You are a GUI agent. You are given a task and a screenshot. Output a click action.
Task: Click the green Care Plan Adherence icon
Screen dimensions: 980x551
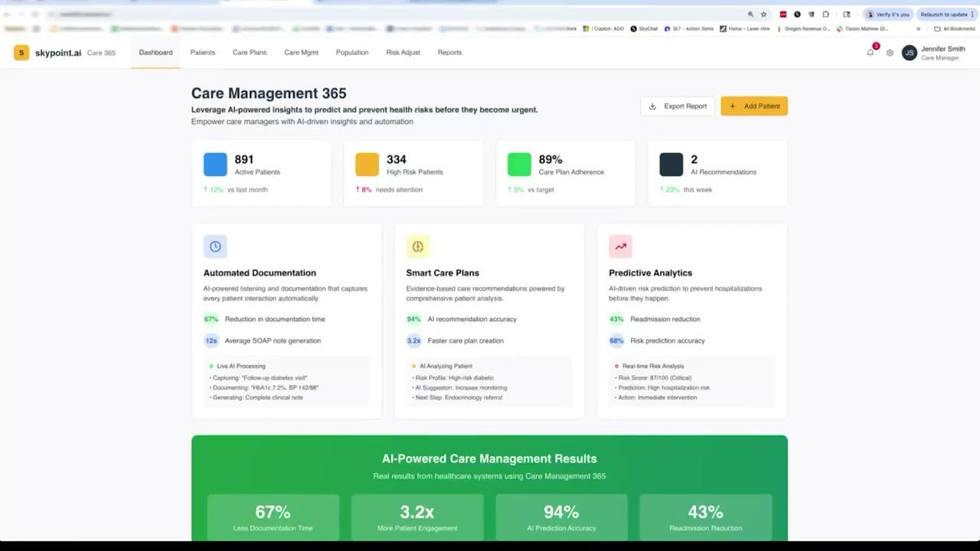click(x=519, y=165)
